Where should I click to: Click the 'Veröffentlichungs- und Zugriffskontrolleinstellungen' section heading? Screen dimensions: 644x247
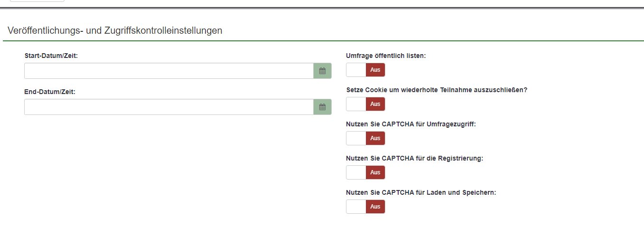[115, 31]
